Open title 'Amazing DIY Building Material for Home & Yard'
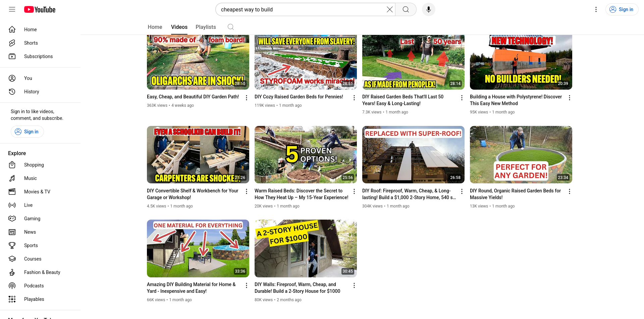Image resolution: width=644 pixels, height=319 pixels. pos(191,288)
